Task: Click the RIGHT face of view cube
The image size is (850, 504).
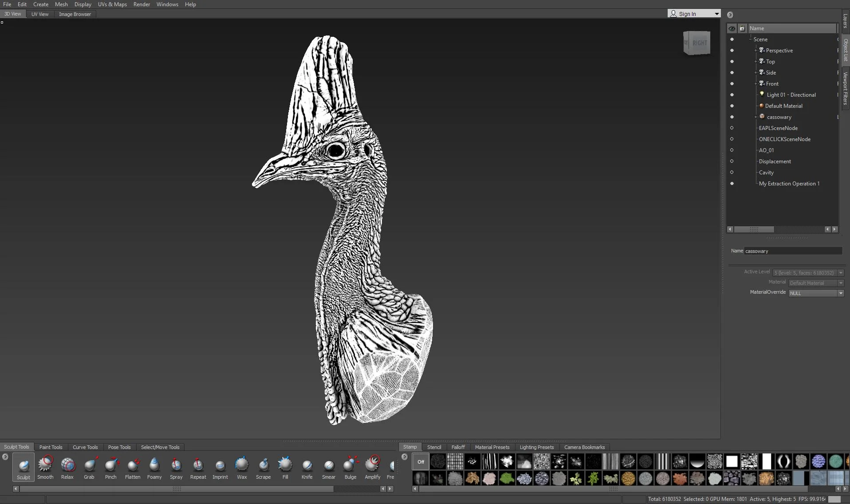Action: (x=700, y=43)
